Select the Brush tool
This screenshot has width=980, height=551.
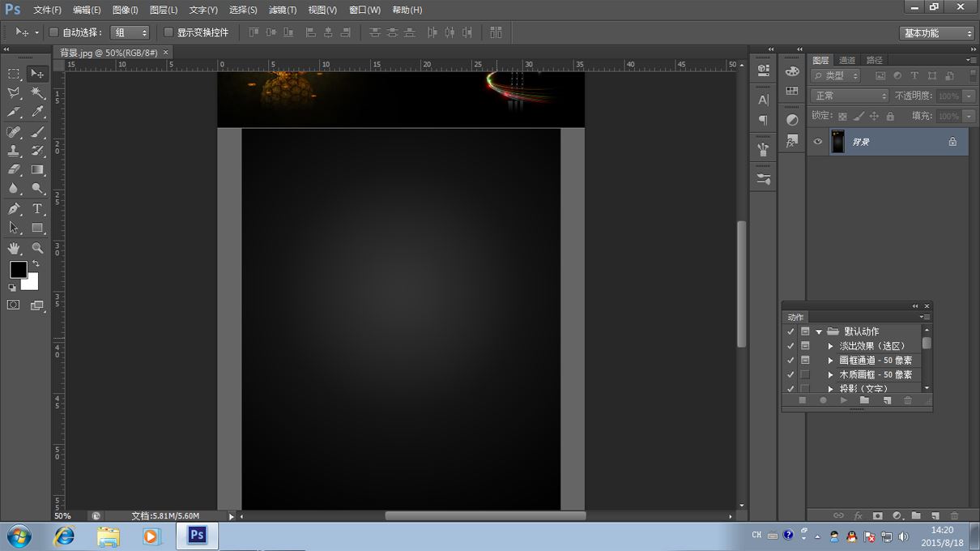pos(37,132)
